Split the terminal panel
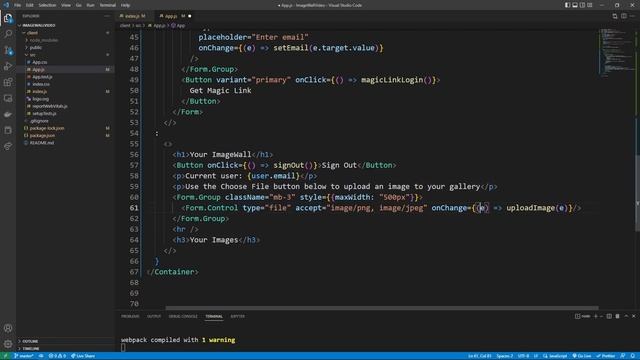The width and height of the screenshot is (640, 360). (609, 316)
